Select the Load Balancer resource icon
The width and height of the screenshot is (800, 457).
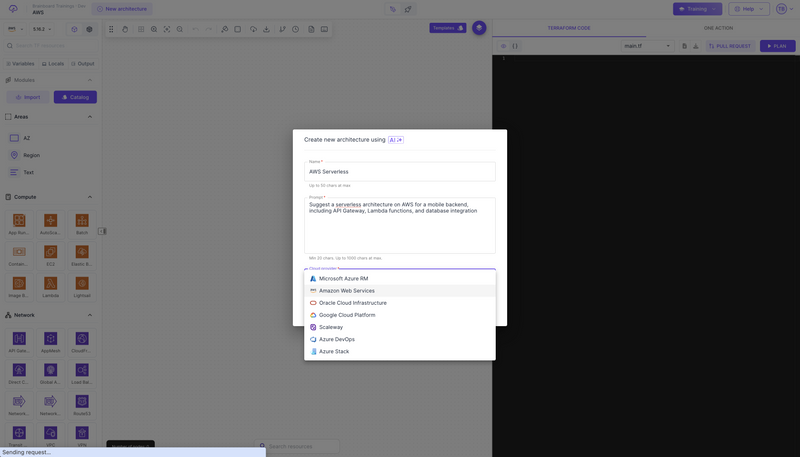(x=82, y=370)
